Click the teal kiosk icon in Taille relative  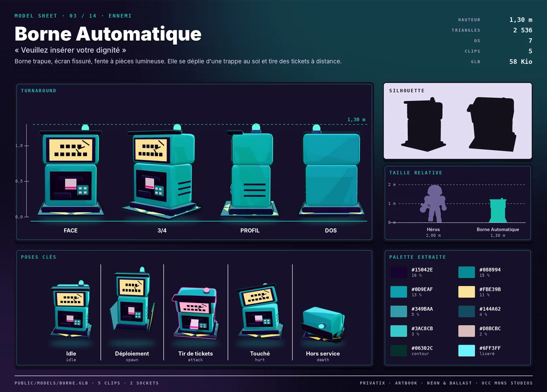498,210
